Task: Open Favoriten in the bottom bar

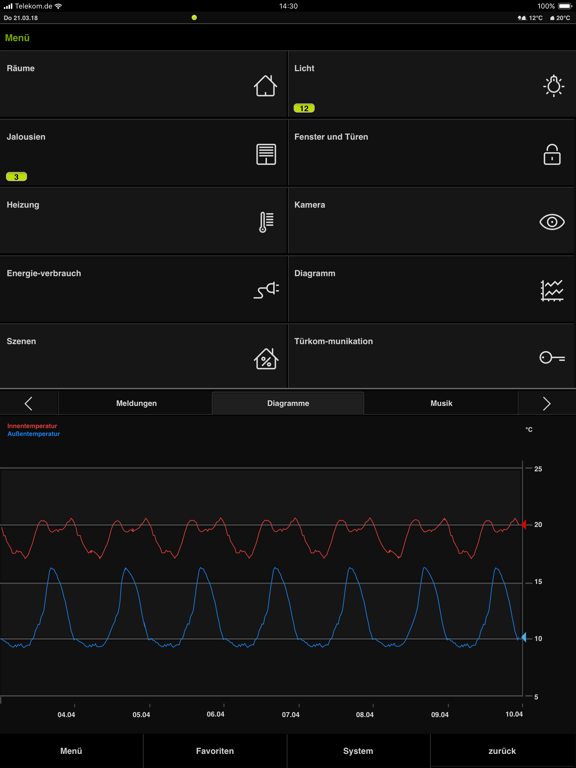Action: [x=215, y=751]
